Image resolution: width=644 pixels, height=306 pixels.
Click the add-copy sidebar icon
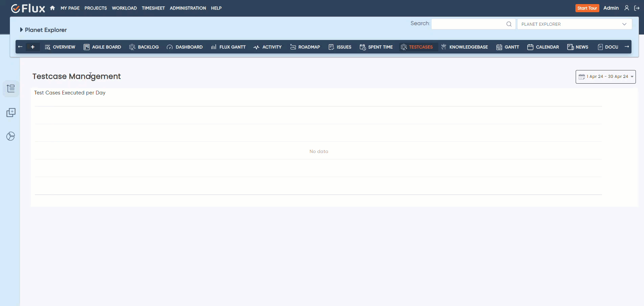pos(11,113)
